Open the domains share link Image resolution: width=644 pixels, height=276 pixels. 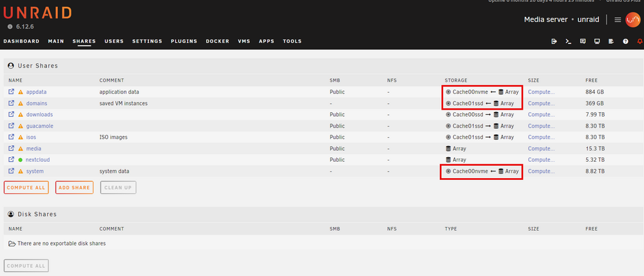pos(37,103)
